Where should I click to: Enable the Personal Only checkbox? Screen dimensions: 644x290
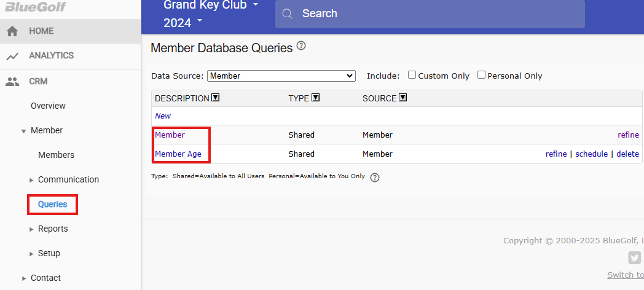481,75
